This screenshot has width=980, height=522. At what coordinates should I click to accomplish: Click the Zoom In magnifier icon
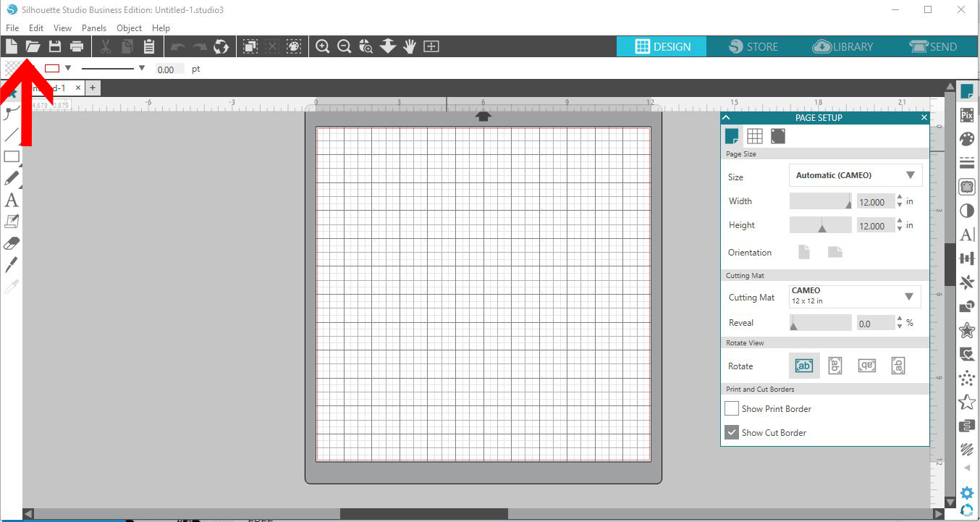click(x=323, y=46)
